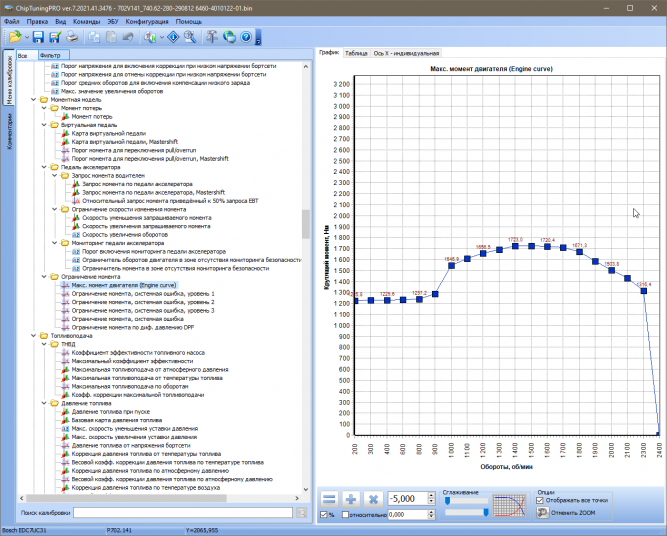
Task: Click the smoothing curve preview thumbnail
Action: pos(510,506)
